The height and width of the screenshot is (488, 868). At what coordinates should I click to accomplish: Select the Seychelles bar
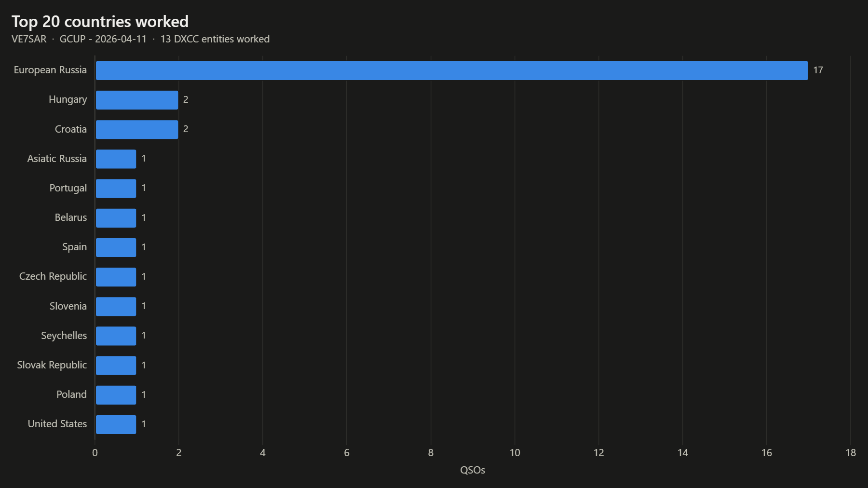(x=116, y=336)
